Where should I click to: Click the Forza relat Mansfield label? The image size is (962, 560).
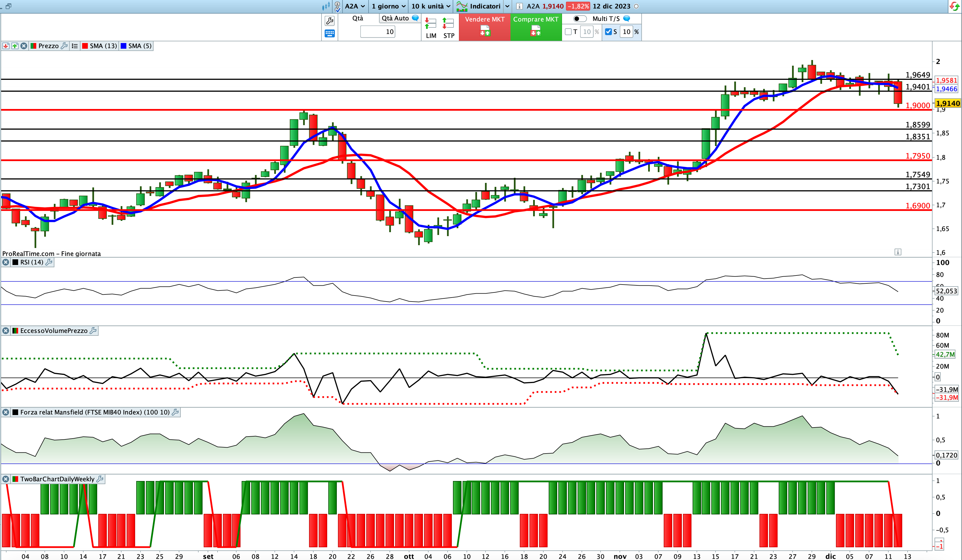tap(95, 412)
